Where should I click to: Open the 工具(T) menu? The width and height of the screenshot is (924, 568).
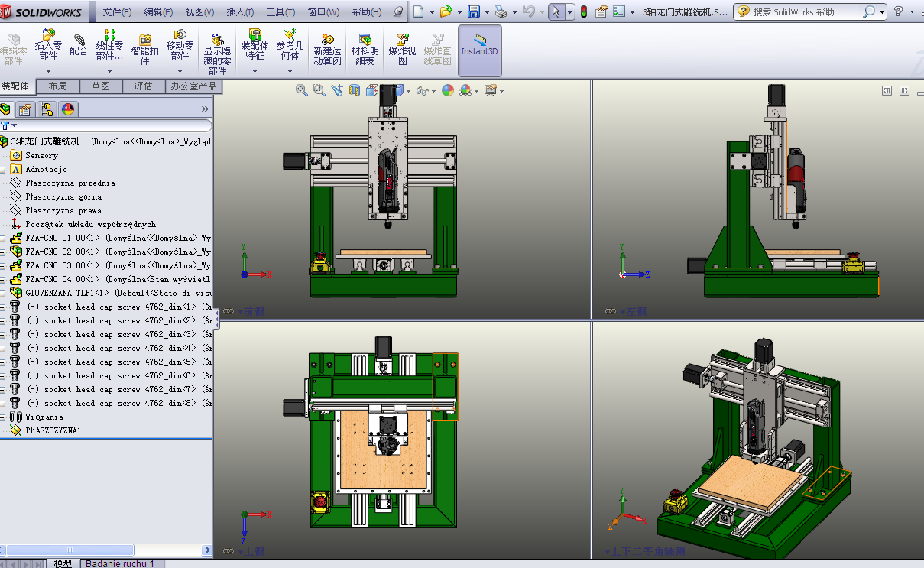point(280,12)
